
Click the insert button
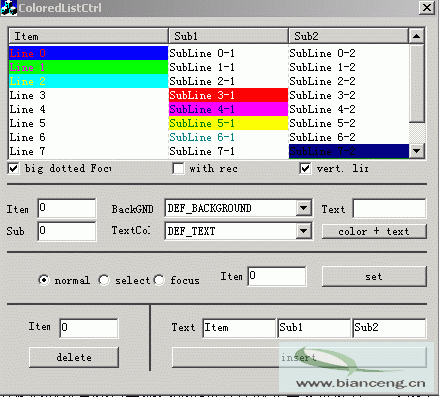coord(299,357)
